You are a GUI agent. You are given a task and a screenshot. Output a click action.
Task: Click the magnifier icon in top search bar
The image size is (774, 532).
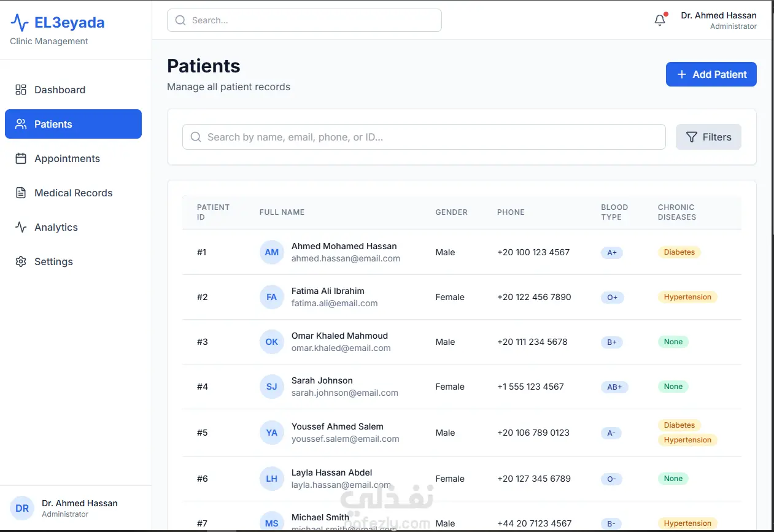click(x=180, y=20)
